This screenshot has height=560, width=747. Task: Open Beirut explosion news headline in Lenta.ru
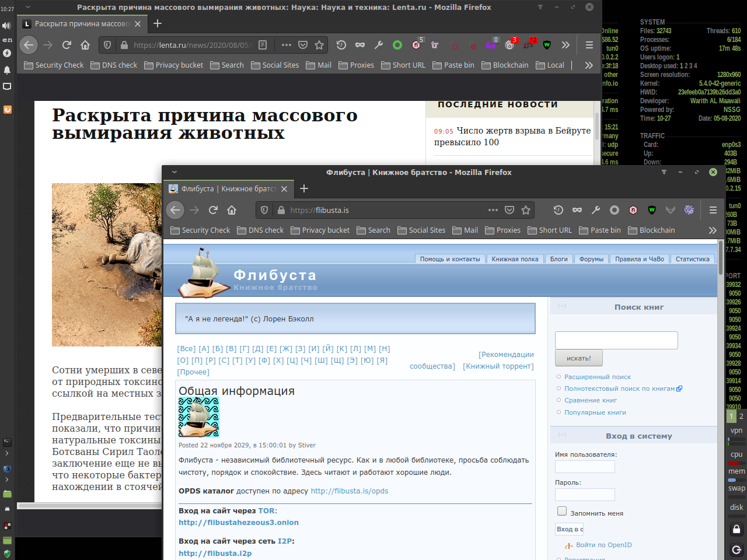click(x=512, y=136)
